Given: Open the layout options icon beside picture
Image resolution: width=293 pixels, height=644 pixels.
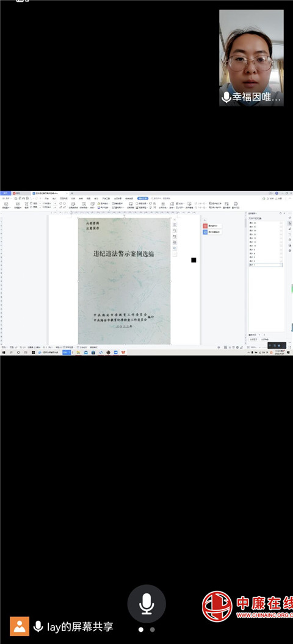Looking at the screenshot, I should point(175,225).
